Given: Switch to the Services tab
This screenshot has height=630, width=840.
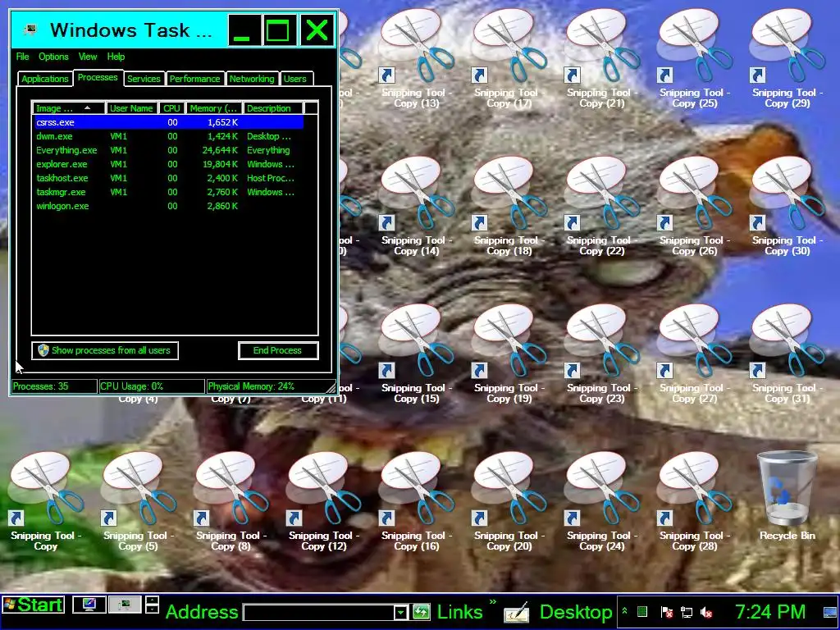Looking at the screenshot, I should [x=144, y=79].
